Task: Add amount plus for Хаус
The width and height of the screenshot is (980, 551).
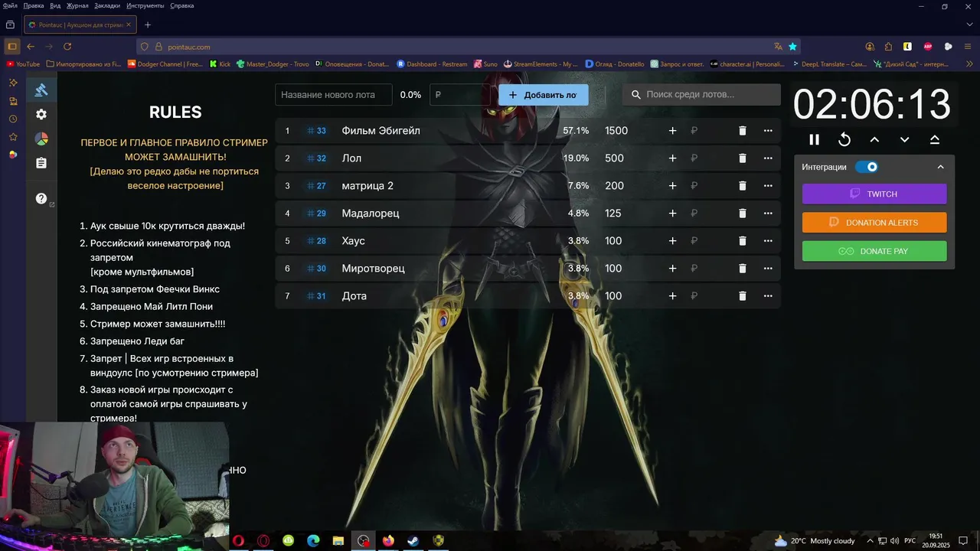Action: (672, 241)
